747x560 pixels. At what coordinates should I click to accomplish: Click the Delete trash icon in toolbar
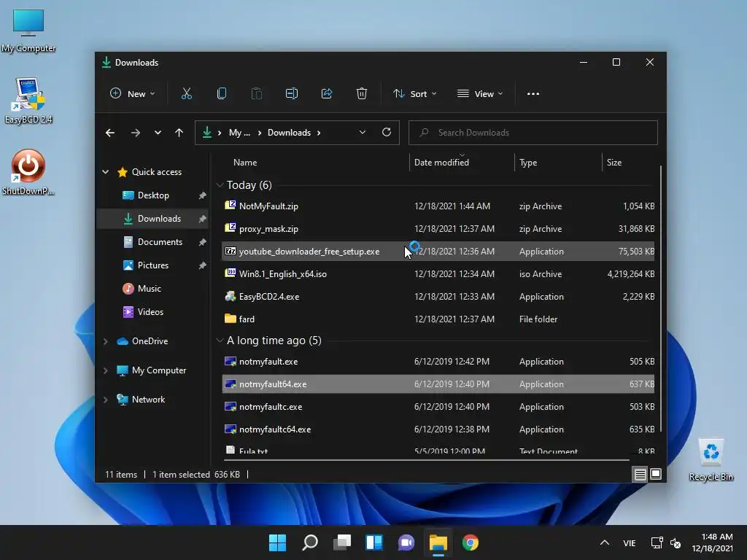pos(362,94)
